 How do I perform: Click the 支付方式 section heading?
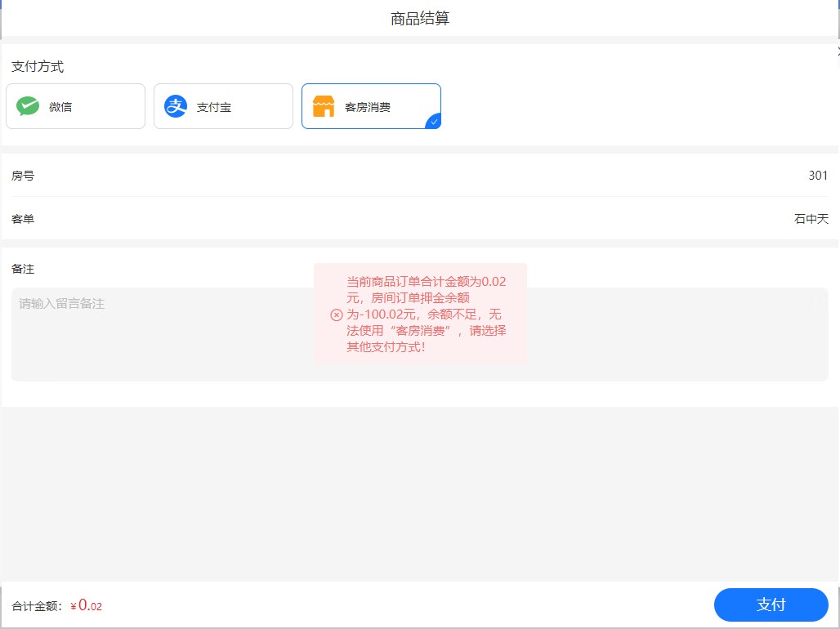(38, 66)
